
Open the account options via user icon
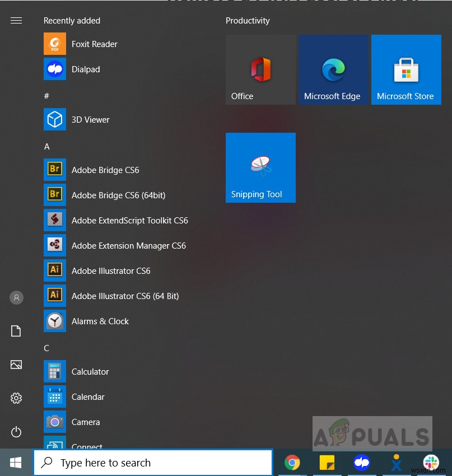point(16,297)
